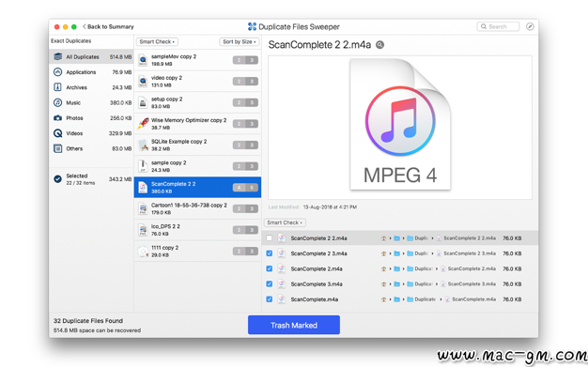Click the All Duplicates stack icon
The height and width of the screenshot is (367, 588).
tap(57, 56)
